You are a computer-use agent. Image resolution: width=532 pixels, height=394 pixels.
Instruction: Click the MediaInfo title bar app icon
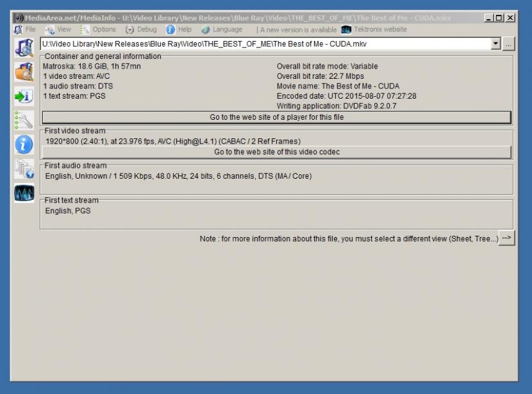tap(19, 18)
